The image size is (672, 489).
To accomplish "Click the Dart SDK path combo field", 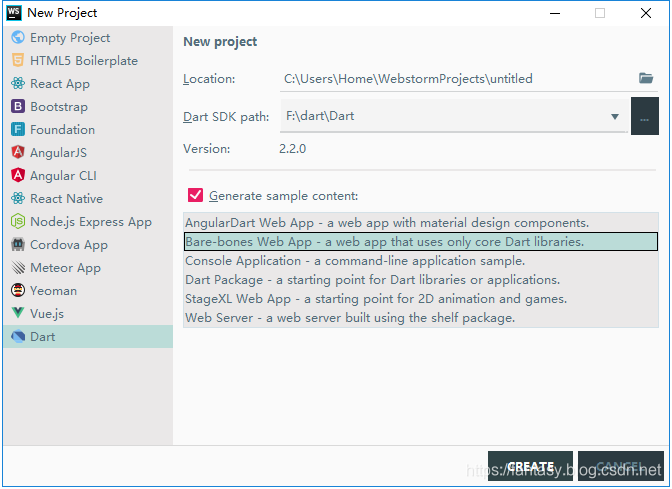I will (x=454, y=116).
